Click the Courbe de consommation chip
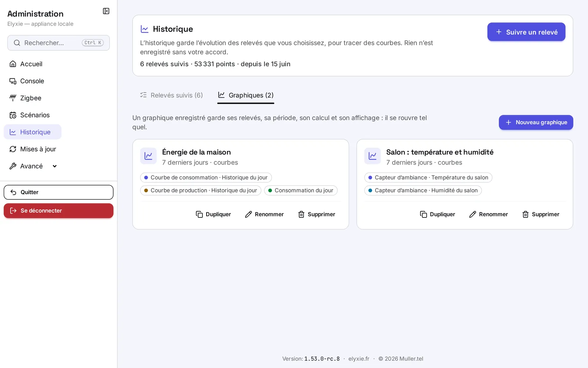Viewport: 588px width, 368px height. (206, 178)
